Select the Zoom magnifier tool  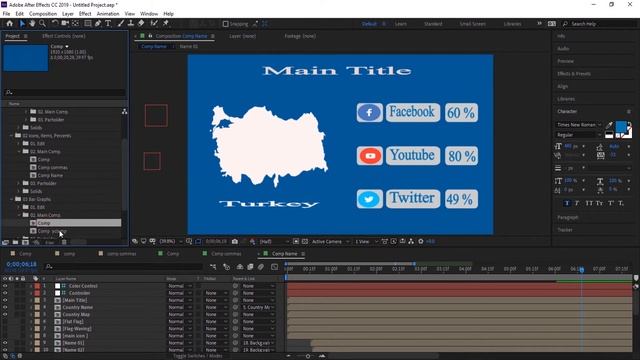click(42, 24)
